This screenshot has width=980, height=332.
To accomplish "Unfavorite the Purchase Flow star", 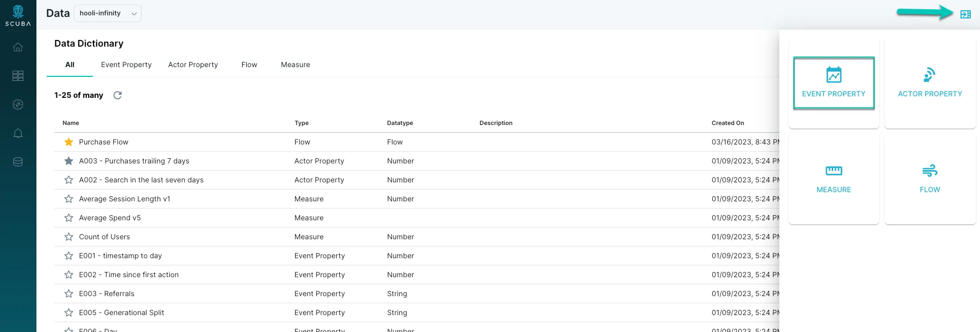I will click(x=69, y=142).
